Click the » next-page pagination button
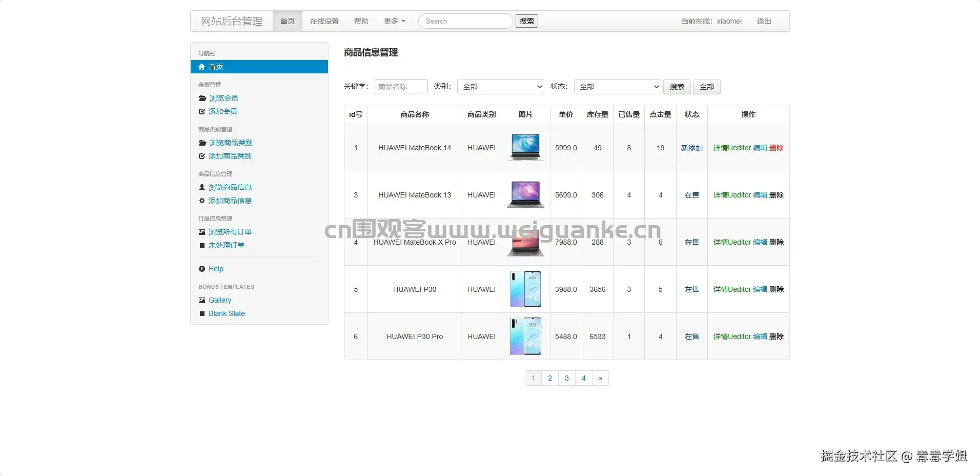 coord(601,378)
